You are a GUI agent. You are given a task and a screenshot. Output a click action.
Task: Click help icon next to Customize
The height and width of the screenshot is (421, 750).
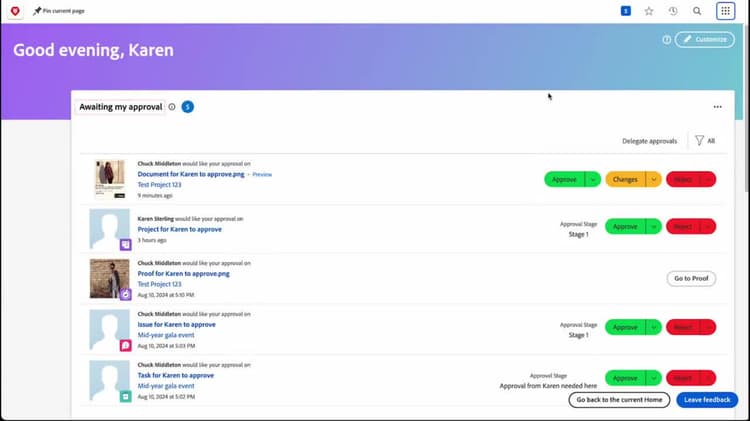(666, 40)
